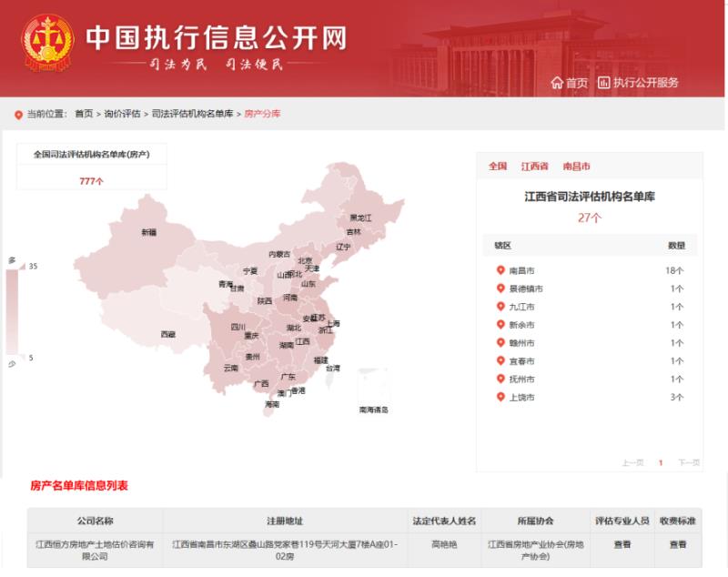Select the 江西省 tab
This screenshot has width=728, height=577.
coord(534,167)
